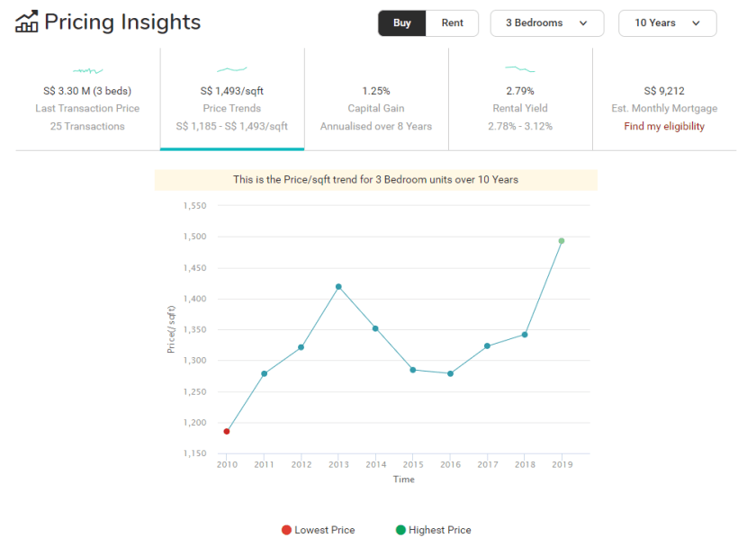The image size is (756, 556).
Task: Select the Rental Yield tab
Action: [520, 108]
